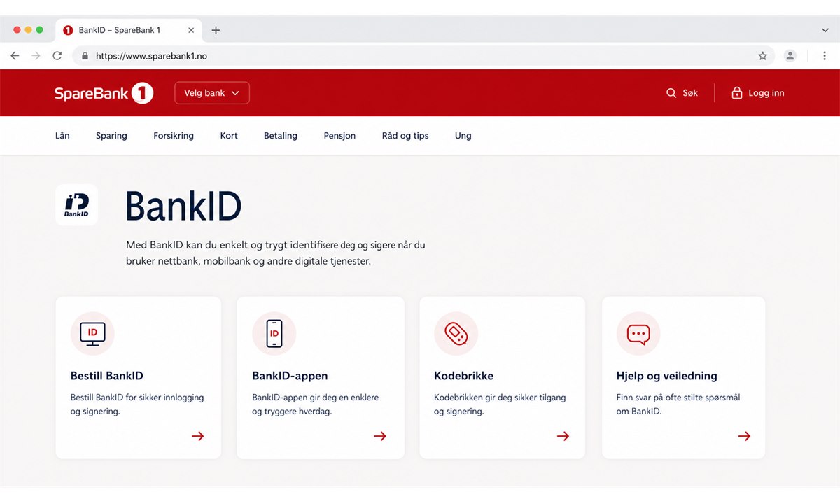Viewport: 840px width, 504px height.
Task: Open the Sparing menu
Action: tap(111, 136)
